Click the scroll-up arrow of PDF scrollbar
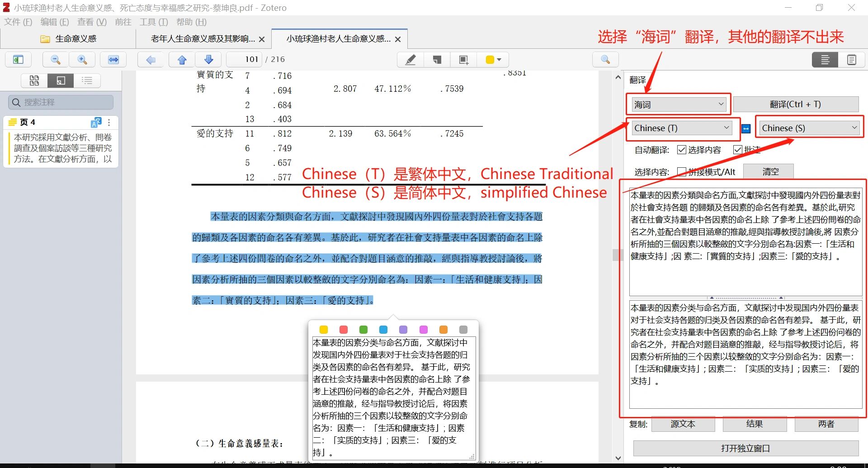Viewport: 868px width, 468px height. [x=618, y=77]
